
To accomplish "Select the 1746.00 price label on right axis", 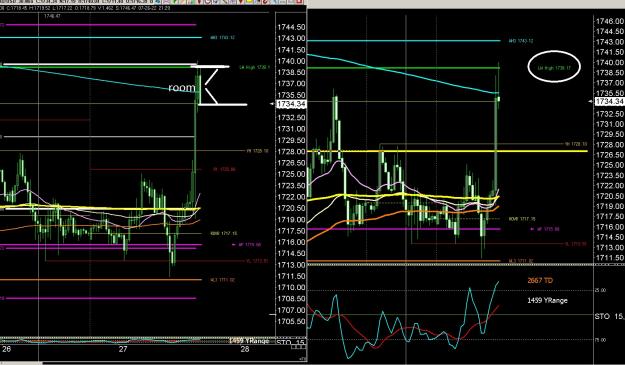I will click(x=609, y=21).
